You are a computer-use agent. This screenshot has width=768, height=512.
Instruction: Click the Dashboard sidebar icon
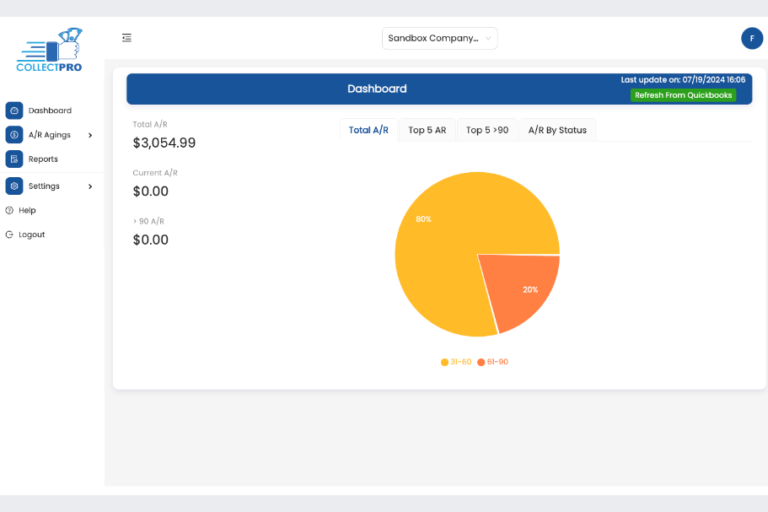point(14,111)
